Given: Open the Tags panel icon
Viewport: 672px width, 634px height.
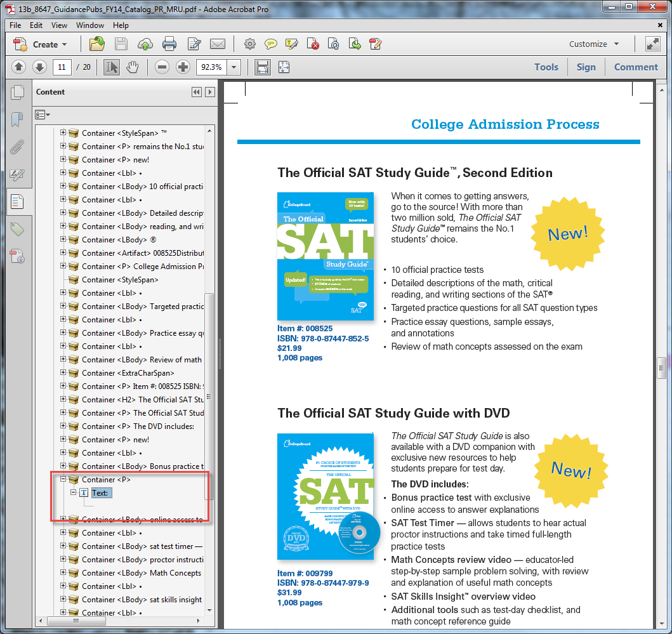Looking at the screenshot, I should click(x=17, y=229).
